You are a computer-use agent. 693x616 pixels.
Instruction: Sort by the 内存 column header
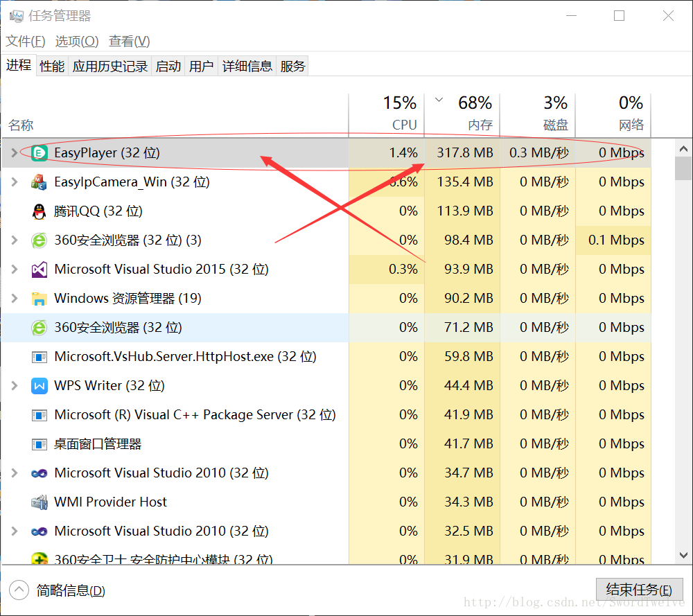point(462,114)
